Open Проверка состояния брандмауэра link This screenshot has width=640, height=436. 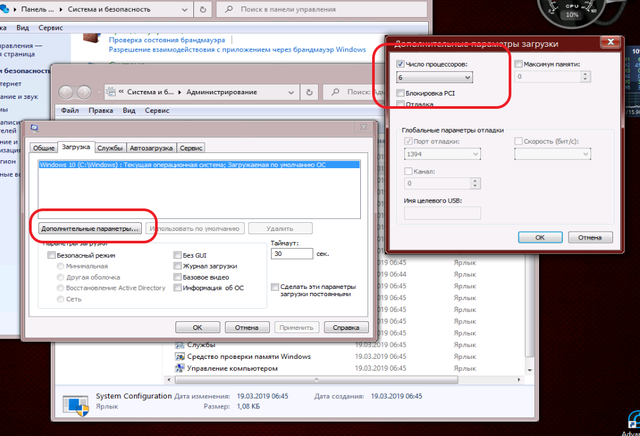pyautogui.click(x=167, y=40)
